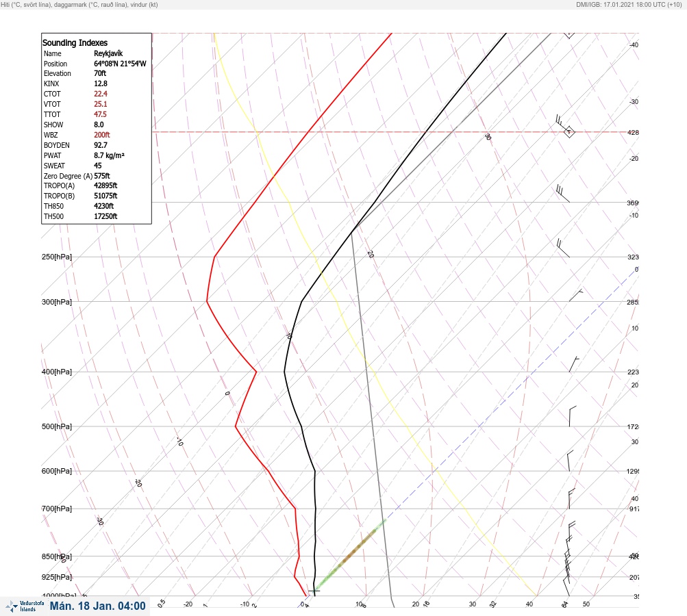This screenshot has width=687, height=616.
Task: Click the wind barb at 400 hPa level
Action: click(574, 365)
